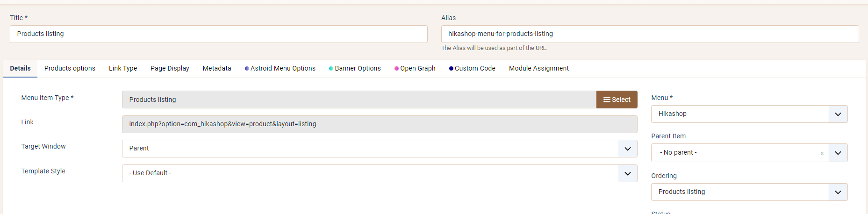Open the Module Assignment tab

pos(538,68)
